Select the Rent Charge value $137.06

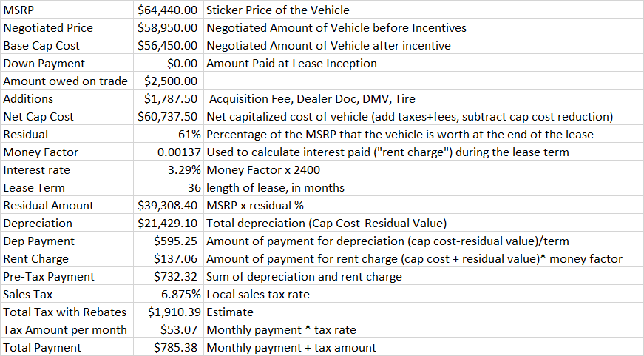[169, 258]
